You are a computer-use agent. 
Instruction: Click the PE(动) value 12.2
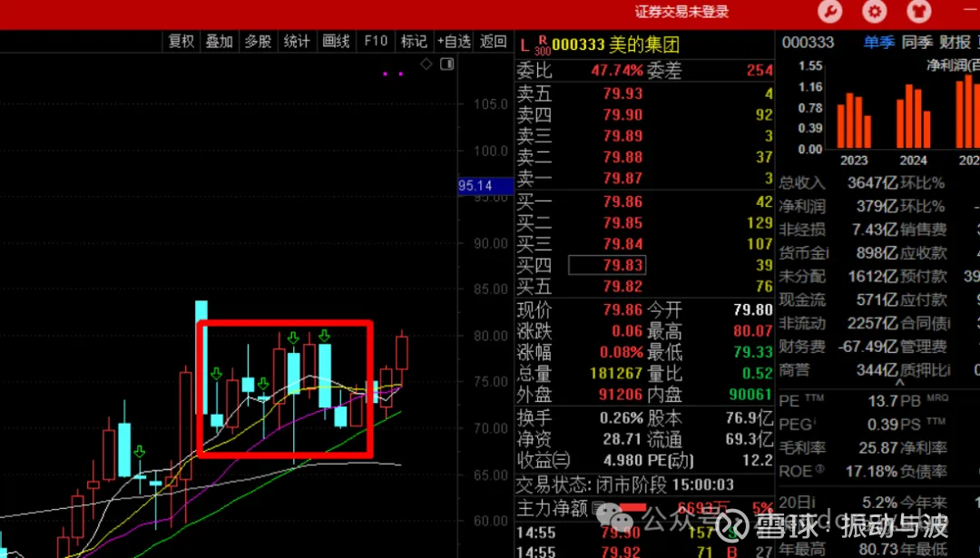pos(758,461)
